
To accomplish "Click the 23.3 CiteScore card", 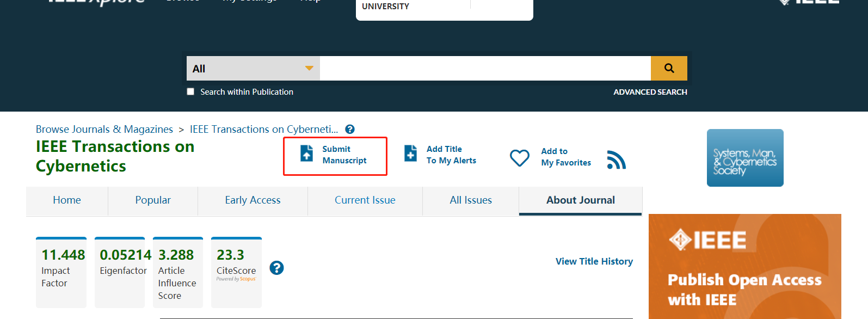I will [x=236, y=272].
